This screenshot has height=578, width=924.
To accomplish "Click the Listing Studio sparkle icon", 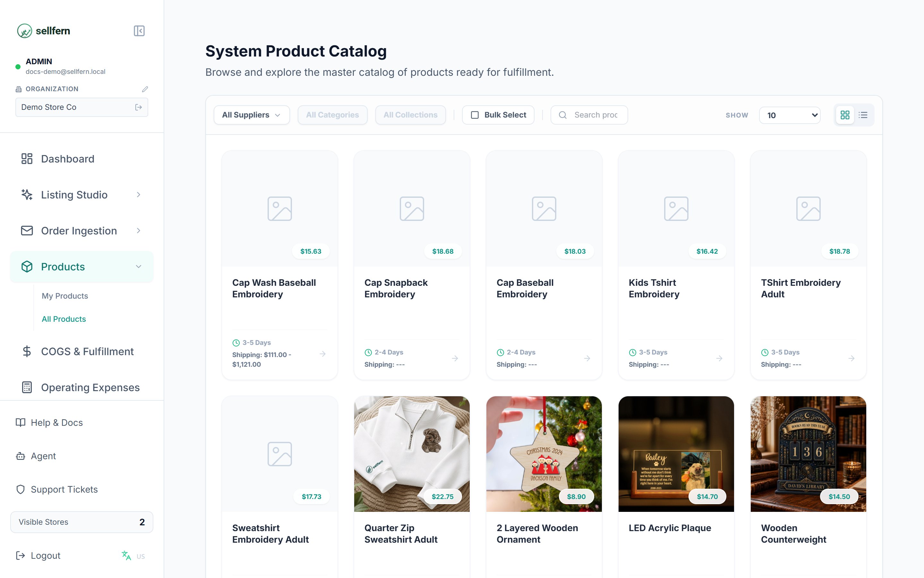I will click(x=27, y=195).
